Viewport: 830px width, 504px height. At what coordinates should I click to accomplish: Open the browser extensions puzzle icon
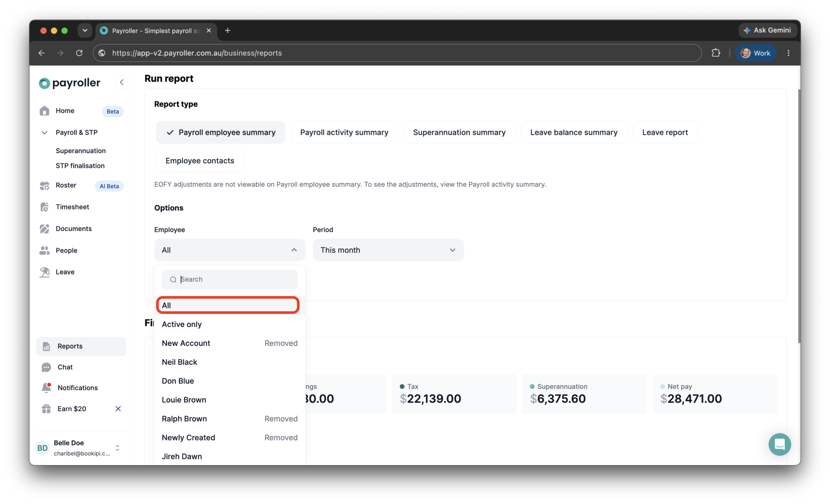pos(716,53)
